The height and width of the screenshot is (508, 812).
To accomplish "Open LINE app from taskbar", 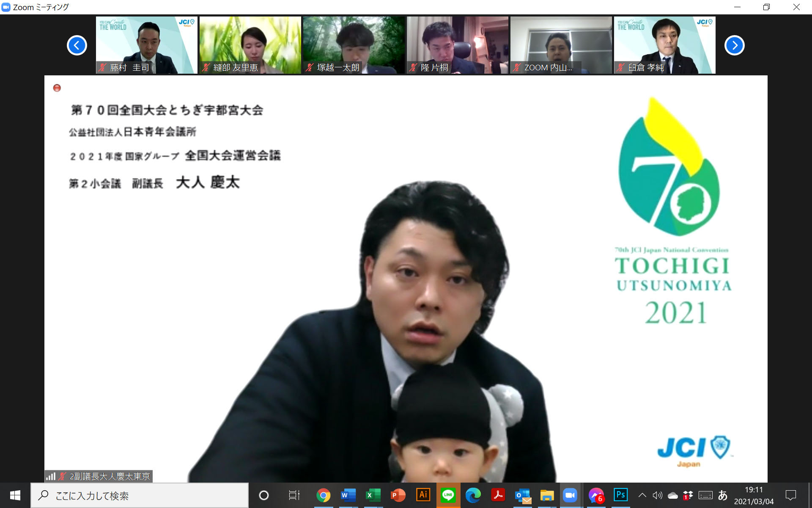I will [x=448, y=495].
